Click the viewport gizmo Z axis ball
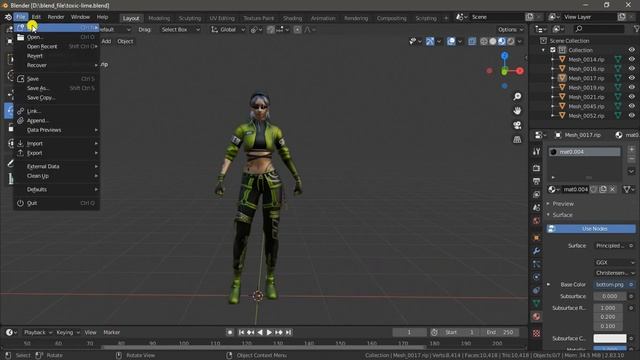The width and height of the screenshot is (640, 360). [x=504, y=56]
